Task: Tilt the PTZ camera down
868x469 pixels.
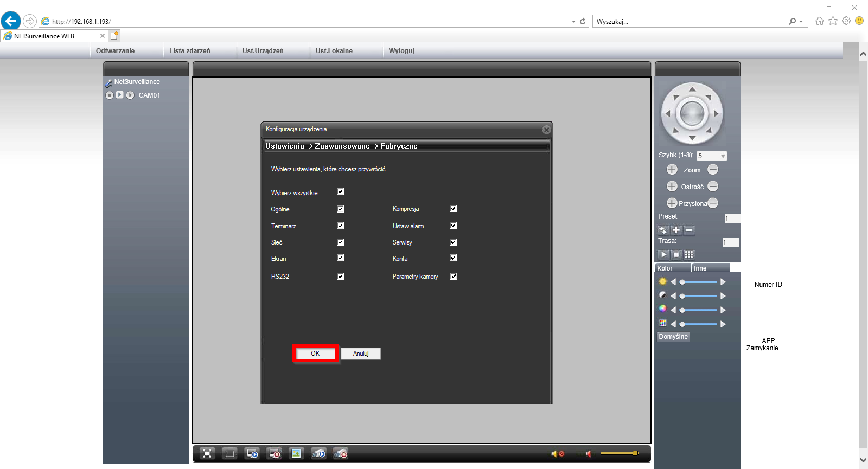Action: coord(692,138)
